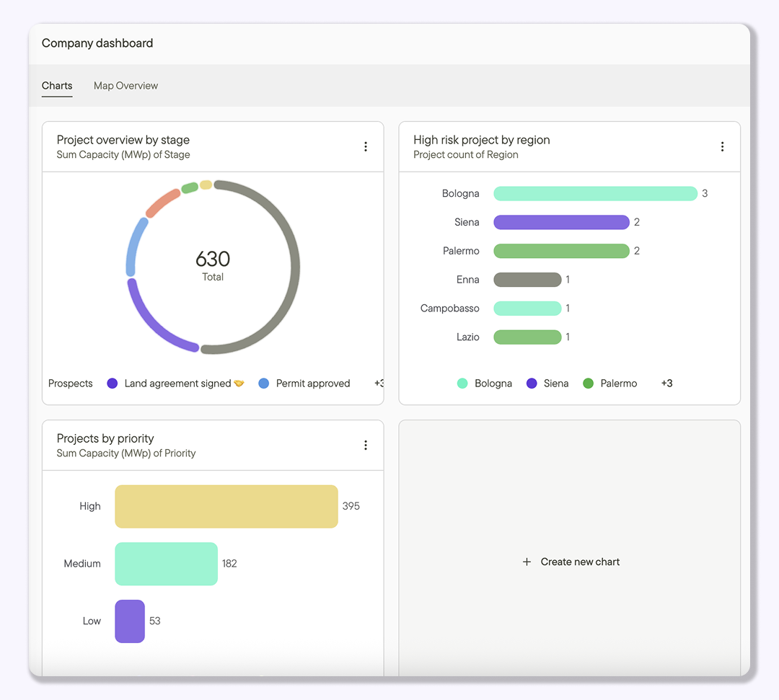Toggle the Siena legend entry visibility
Viewport: 779px width, 700px height.
point(548,383)
